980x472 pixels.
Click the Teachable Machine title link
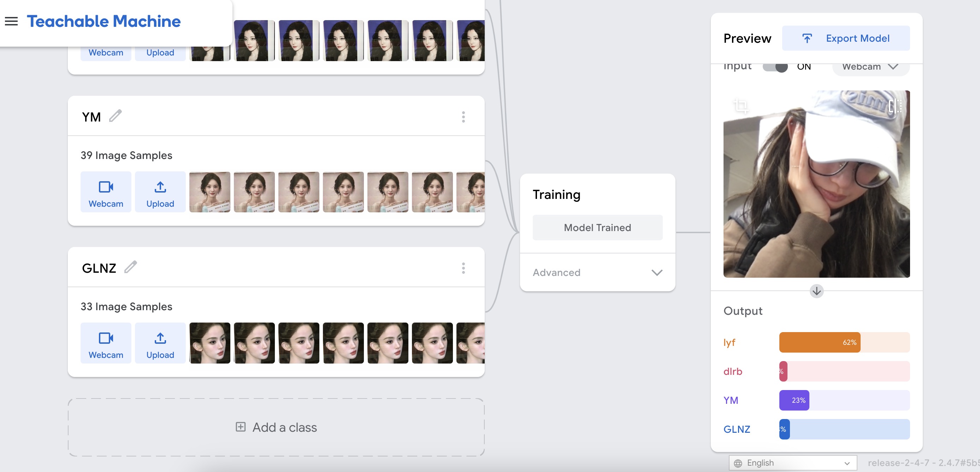tap(104, 21)
